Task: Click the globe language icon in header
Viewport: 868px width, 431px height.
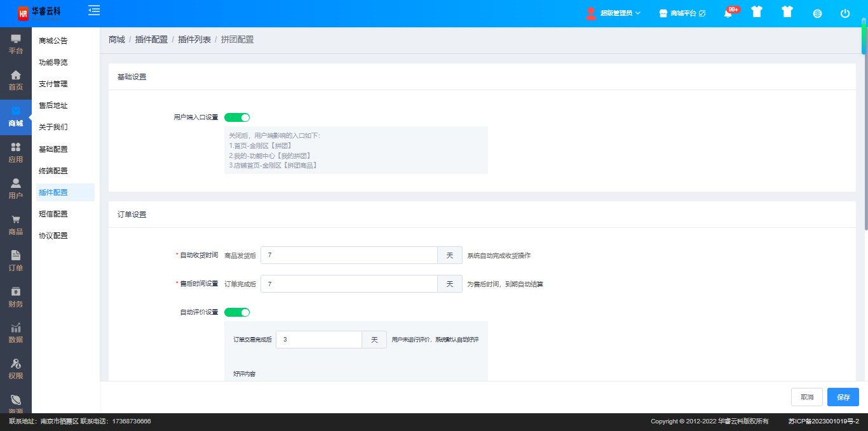Action: (817, 13)
